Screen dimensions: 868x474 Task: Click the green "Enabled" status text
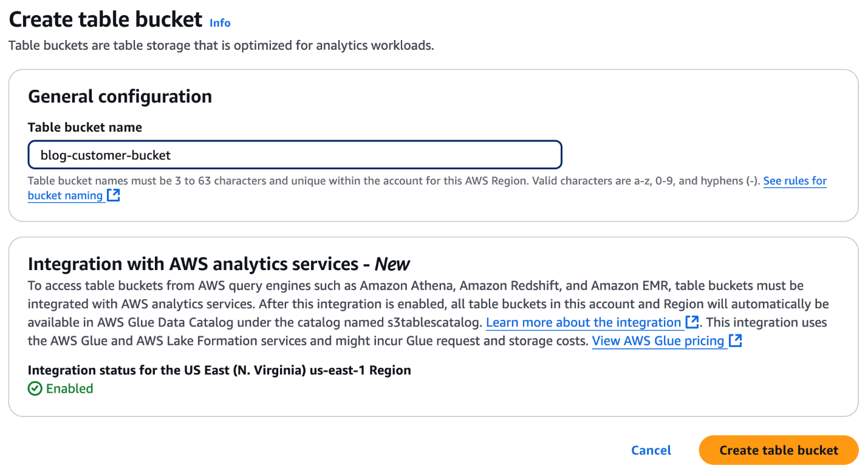(70, 389)
